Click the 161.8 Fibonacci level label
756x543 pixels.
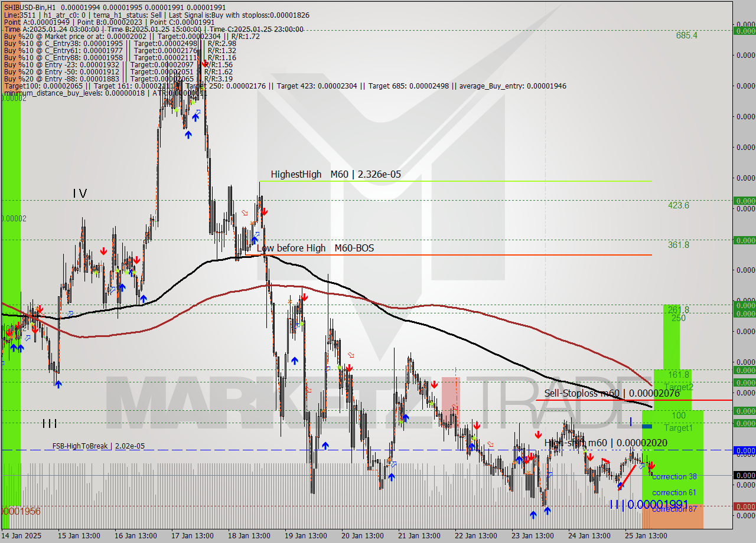679,375
